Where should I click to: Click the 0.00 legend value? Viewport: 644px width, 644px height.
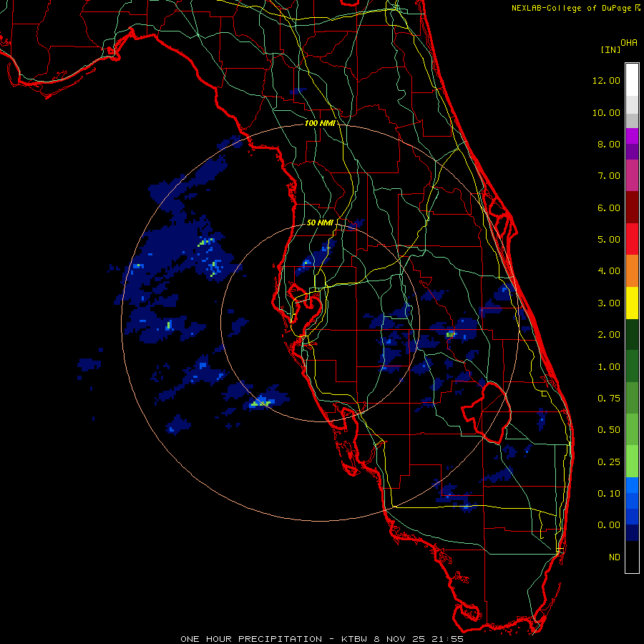tap(609, 525)
